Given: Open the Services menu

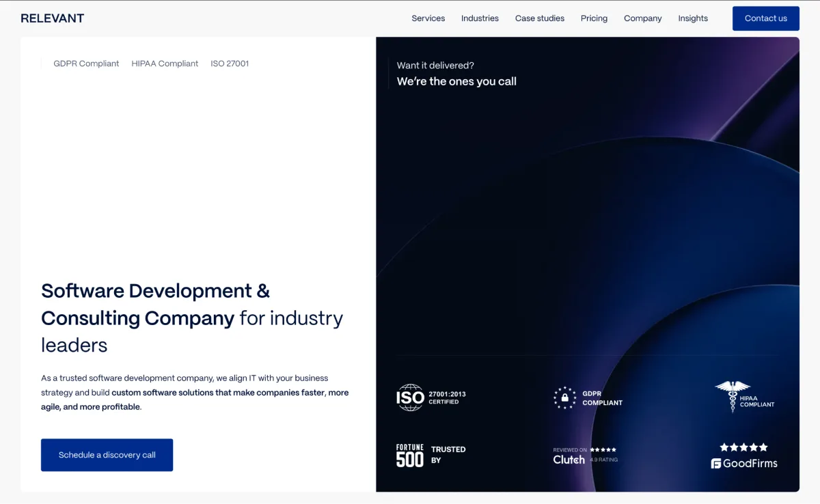Looking at the screenshot, I should pos(428,18).
